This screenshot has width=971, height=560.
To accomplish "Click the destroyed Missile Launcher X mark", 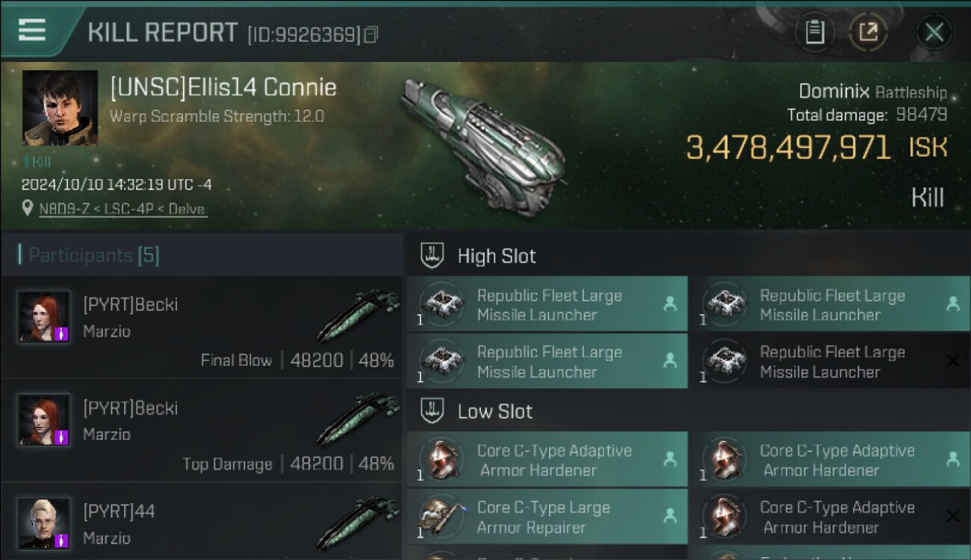I will [952, 361].
